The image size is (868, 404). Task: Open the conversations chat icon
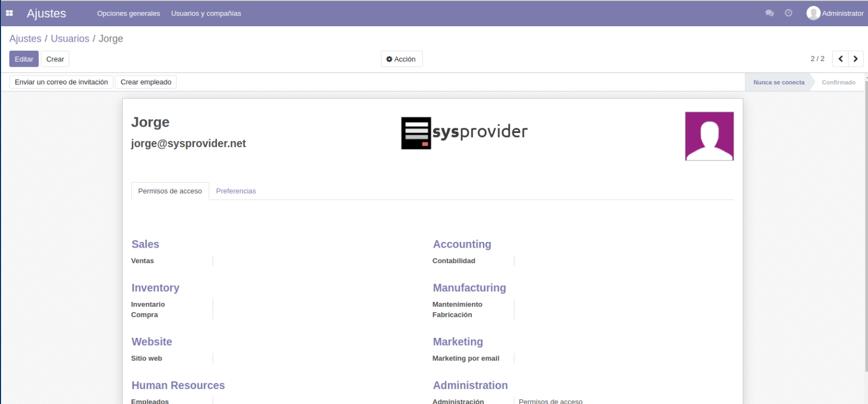769,13
